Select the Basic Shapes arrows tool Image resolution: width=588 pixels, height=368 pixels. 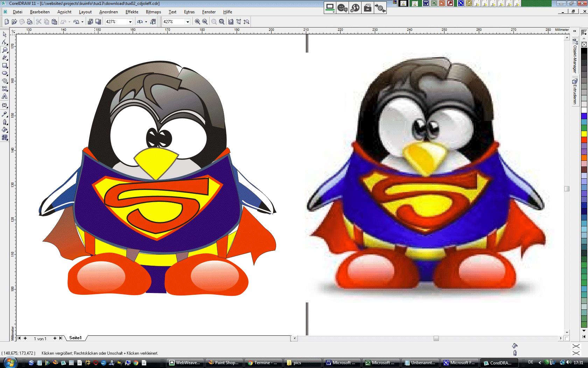(5, 88)
